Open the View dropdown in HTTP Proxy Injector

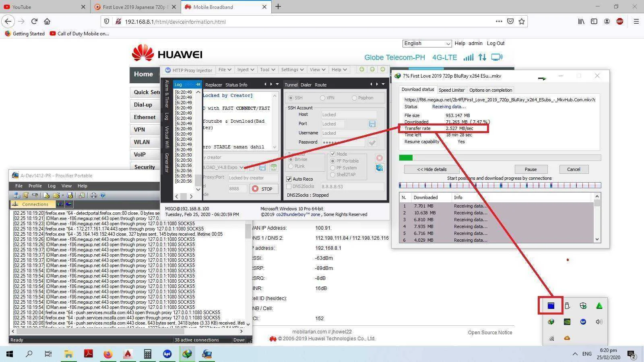pos(317,70)
